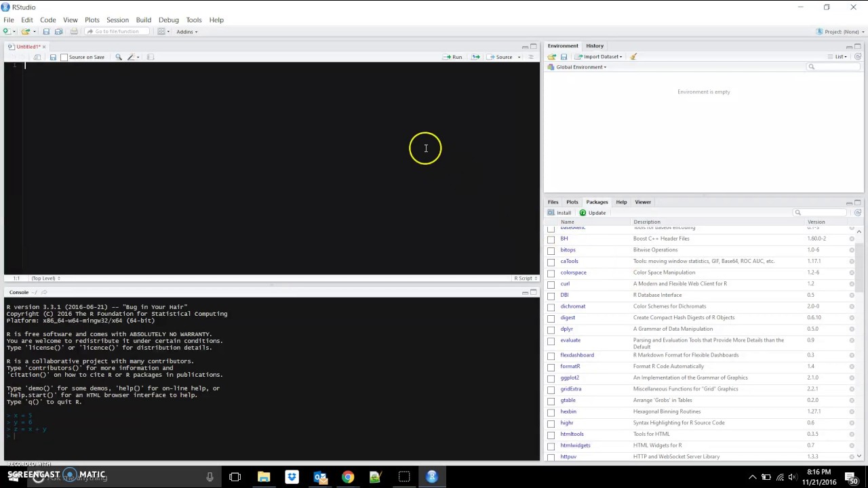Open the Global Environment dropdown
Screen dimensions: 868x488
coord(577,67)
